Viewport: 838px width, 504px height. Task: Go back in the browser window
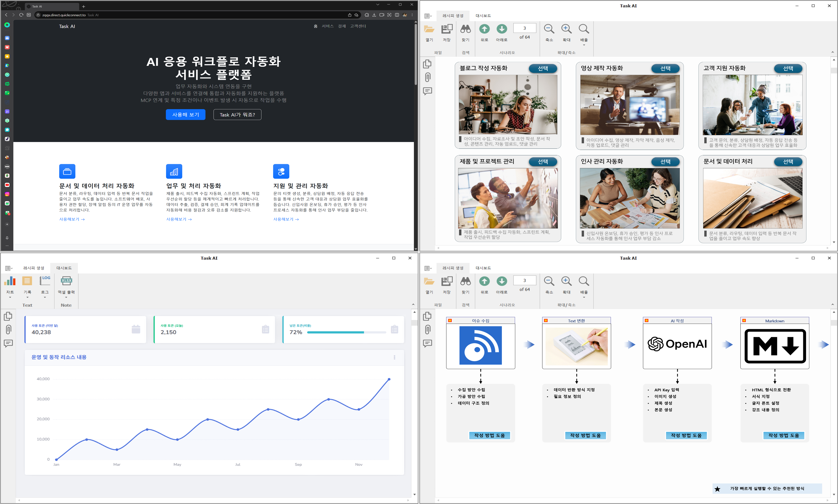[x=6, y=15]
